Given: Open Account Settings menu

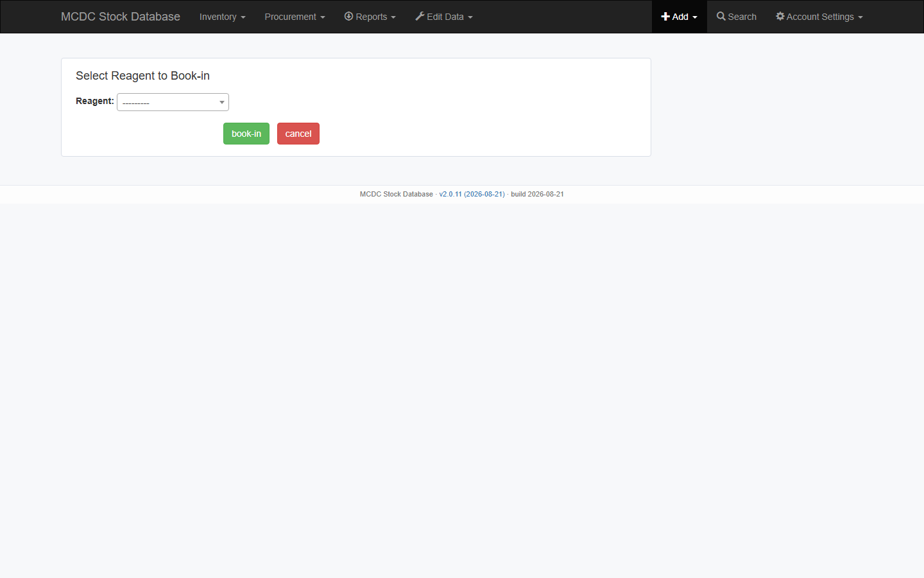Looking at the screenshot, I should point(819,17).
